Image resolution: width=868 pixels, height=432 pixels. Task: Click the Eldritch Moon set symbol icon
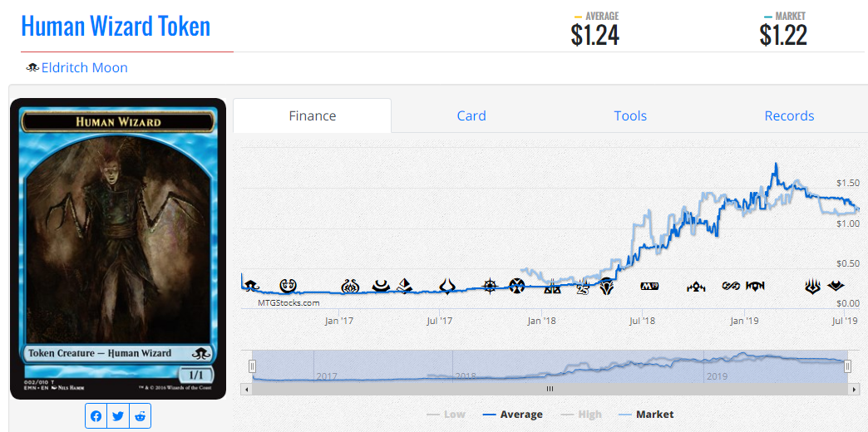pos(32,68)
